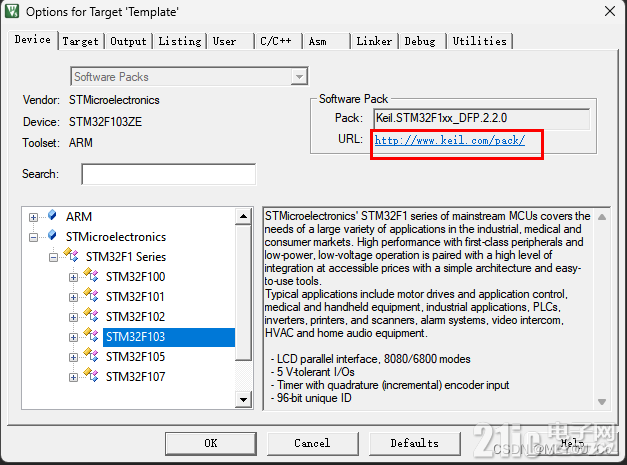Viewport: 627px width, 465px height.
Task: Click the device tree scrollbar thumb
Action: point(243,293)
